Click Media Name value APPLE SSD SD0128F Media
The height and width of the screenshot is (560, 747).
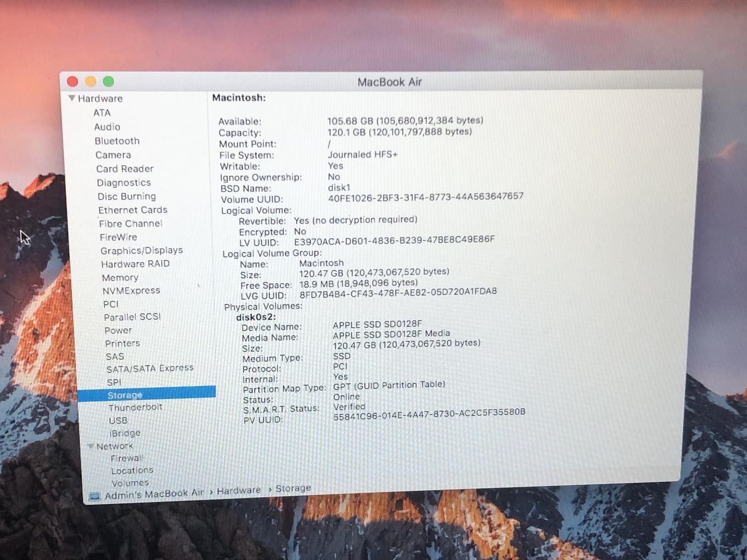pyautogui.click(x=391, y=334)
